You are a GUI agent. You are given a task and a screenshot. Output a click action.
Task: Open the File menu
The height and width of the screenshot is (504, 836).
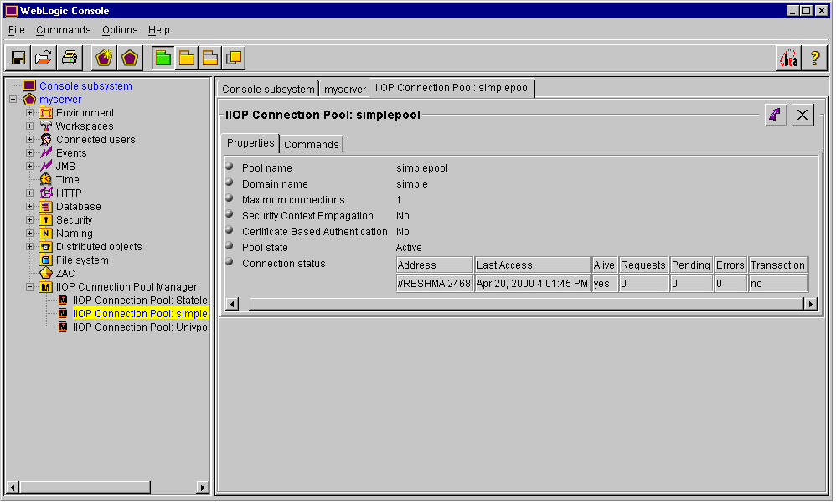point(17,30)
